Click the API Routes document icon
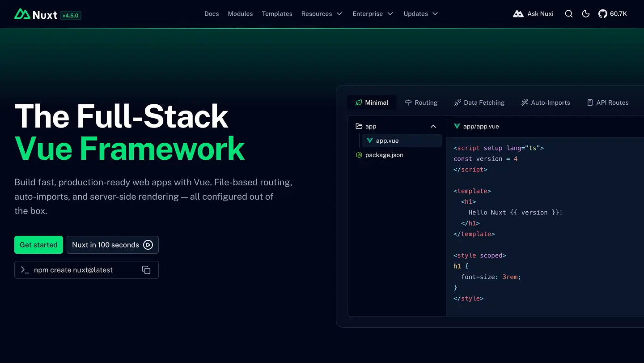Viewport: 644px width, 363px height. tap(590, 102)
